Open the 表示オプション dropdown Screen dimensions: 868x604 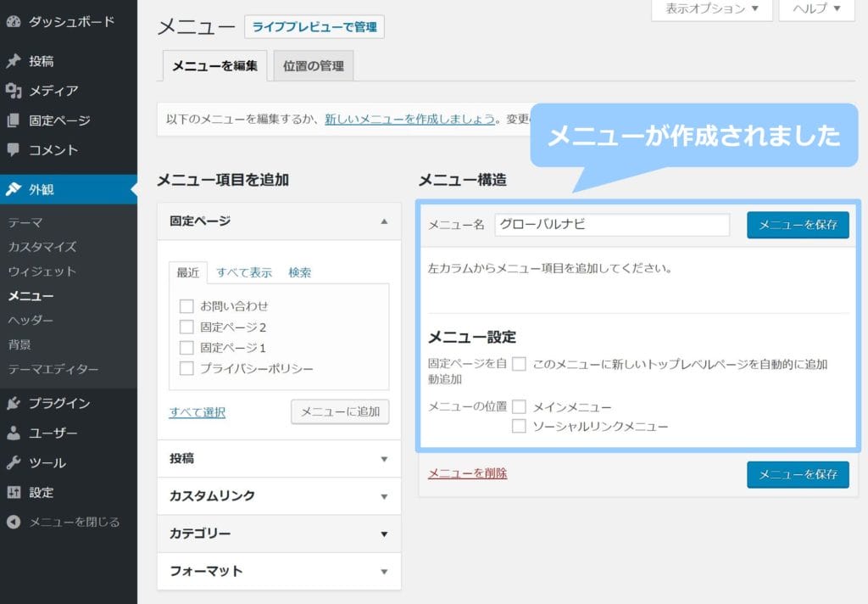pyautogui.click(x=712, y=9)
